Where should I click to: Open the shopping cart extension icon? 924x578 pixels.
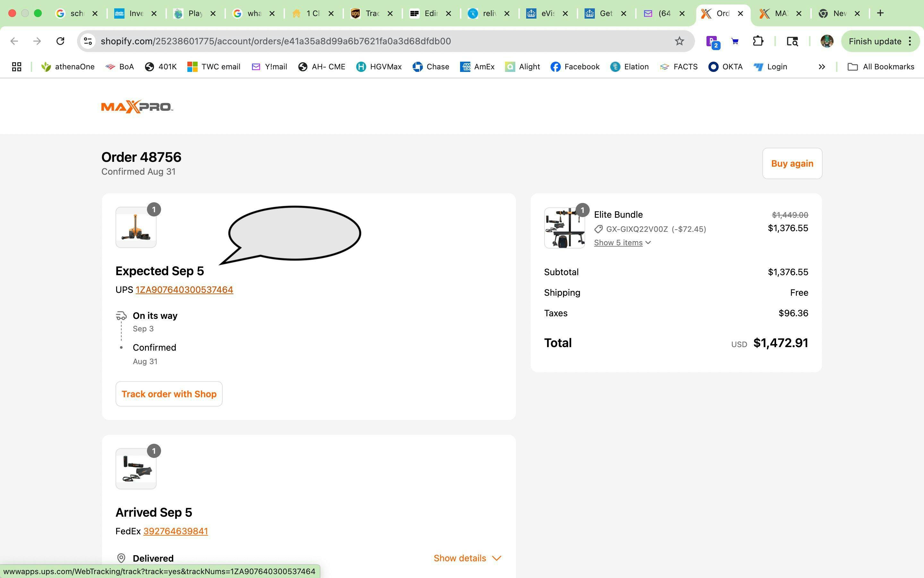[735, 41]
